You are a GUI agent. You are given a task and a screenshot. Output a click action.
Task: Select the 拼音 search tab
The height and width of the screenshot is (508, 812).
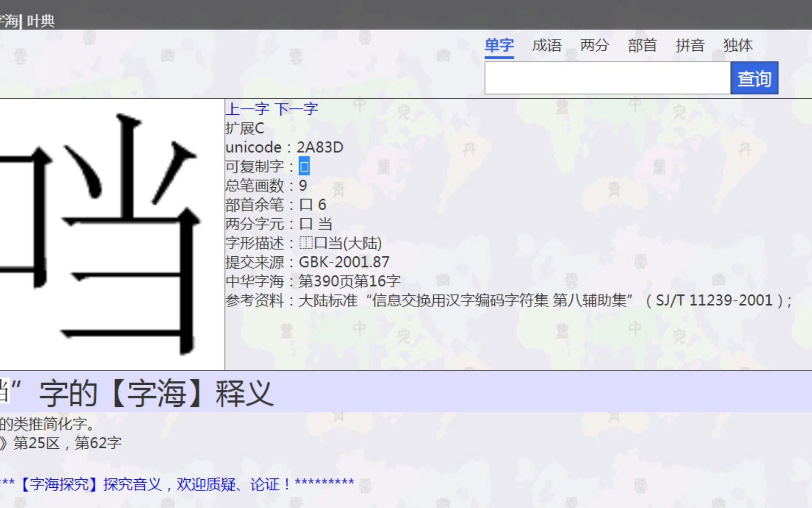click(x=690, y=46)
